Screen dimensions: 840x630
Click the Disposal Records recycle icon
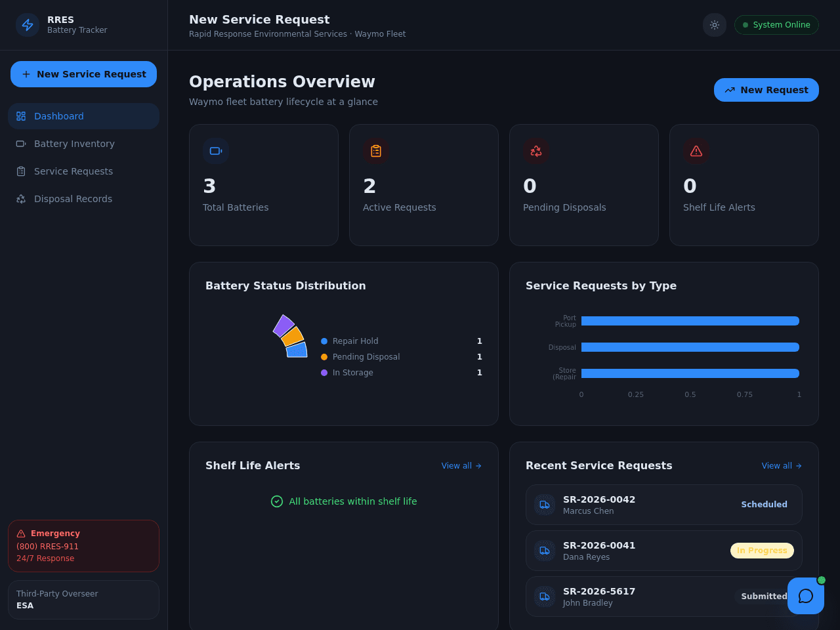21,199
